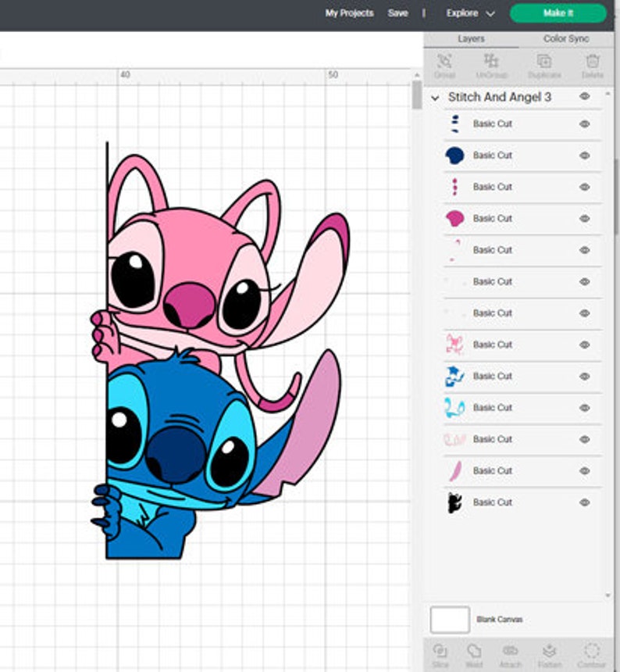Hide the layer with magenta blob thumbnail
This screenshot has height=672, width=620.
pyautogui.click(x=584, y=219)
